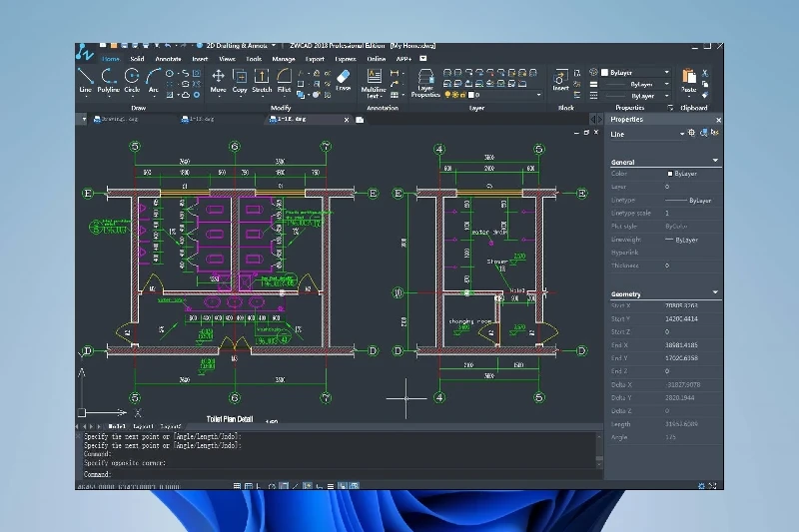Image resolution: width=799 pixels, height=532 pixels.
Task: Use the Fillet tool
Action: pos(285,78)
